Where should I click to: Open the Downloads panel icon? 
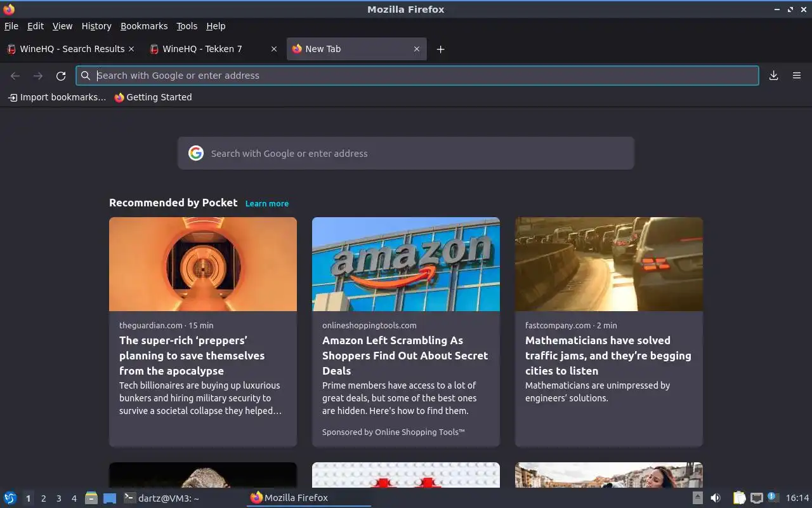[774, 76]
